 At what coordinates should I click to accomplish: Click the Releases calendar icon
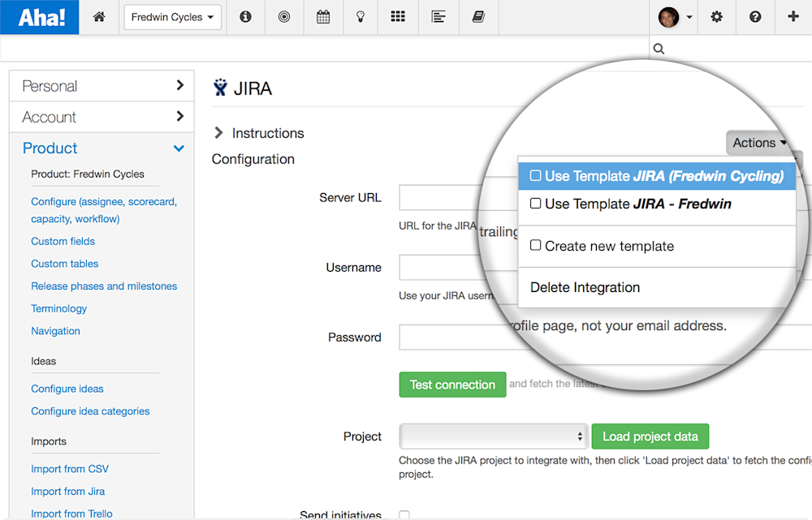coord(323,16)
